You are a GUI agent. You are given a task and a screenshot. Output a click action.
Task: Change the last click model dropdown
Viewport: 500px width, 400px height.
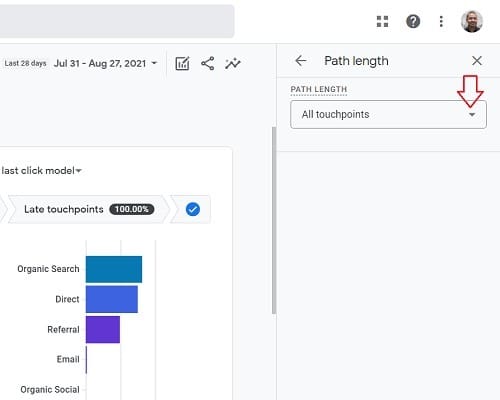[x=41, y=171]
